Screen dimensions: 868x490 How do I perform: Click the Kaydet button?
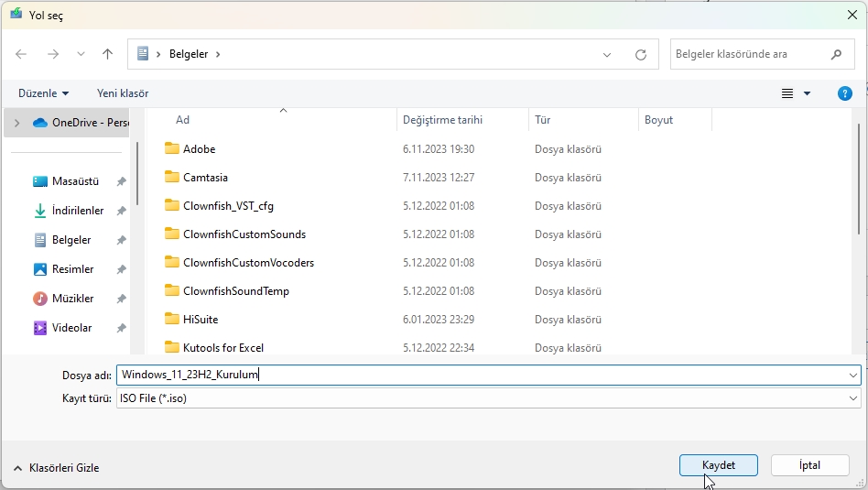click(719, 465)
